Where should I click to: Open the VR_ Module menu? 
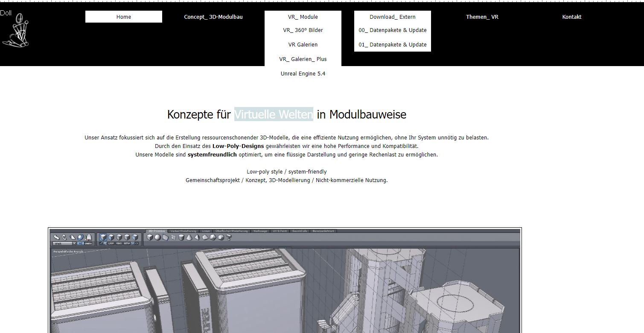point(303,17)
